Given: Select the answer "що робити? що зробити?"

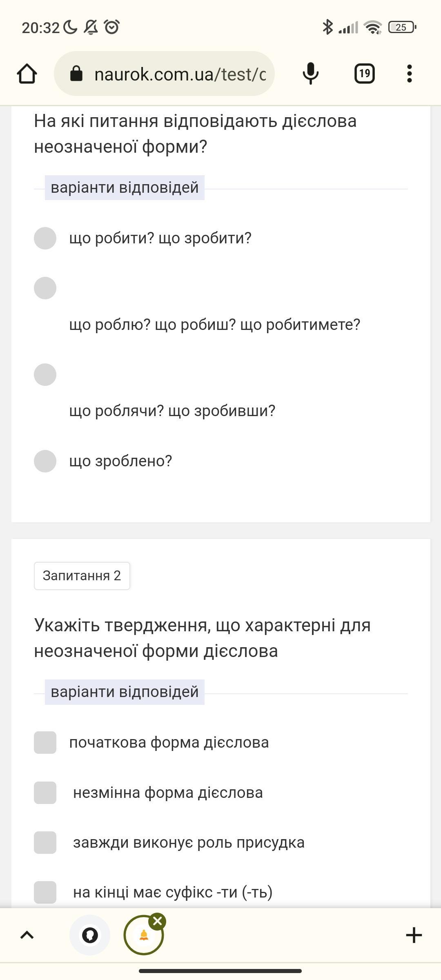Looking at the screenshot, I should pyautogui.click(x=45, y=238).
